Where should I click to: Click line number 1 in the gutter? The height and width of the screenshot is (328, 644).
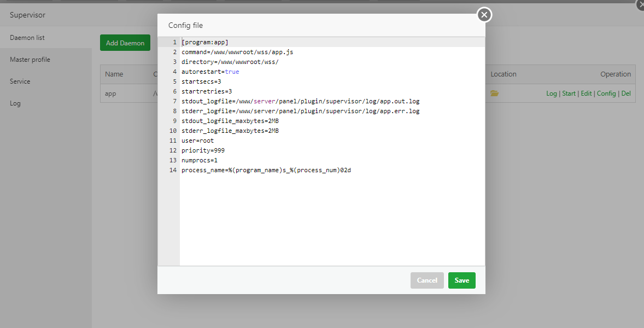174,42
